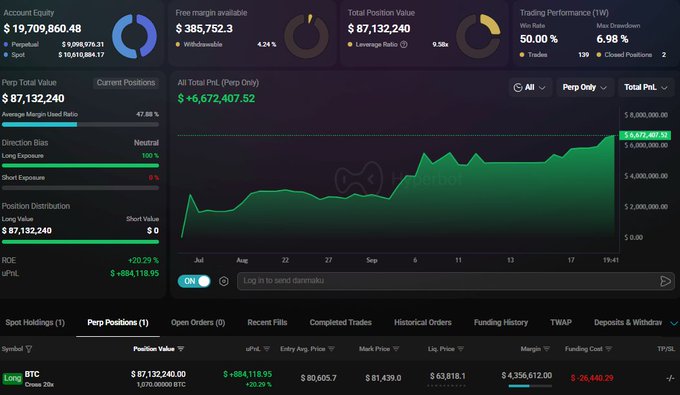
Task: Click the $ 87,132,240.00 position value cell
Action: point(158,374)
